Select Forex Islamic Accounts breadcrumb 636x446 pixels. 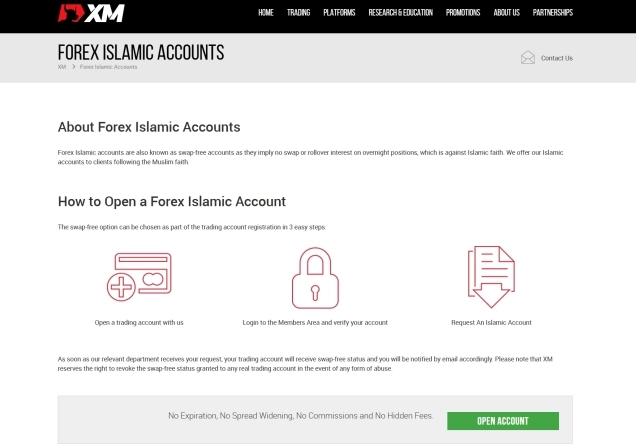108,67
